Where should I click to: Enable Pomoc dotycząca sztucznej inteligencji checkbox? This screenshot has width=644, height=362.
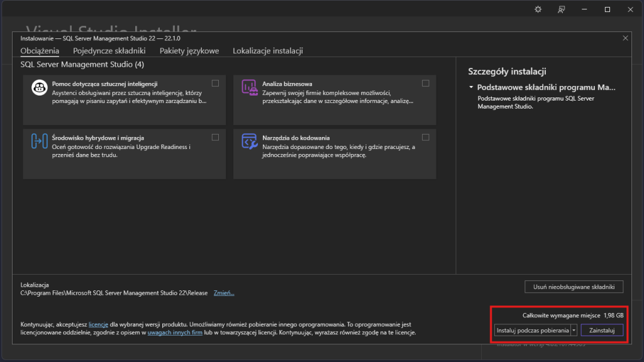click(216, 84)
